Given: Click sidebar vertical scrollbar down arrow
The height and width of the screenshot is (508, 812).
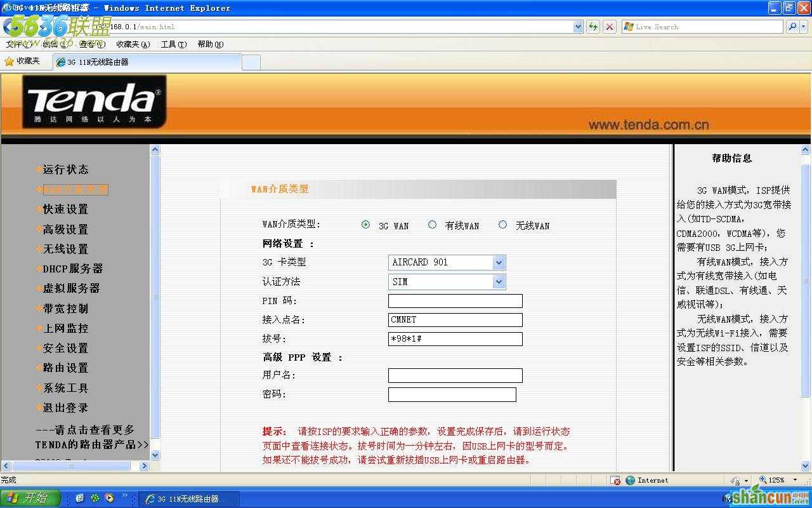Looking at the screenshot, I should pyautogui.click(x=155, y=455).
